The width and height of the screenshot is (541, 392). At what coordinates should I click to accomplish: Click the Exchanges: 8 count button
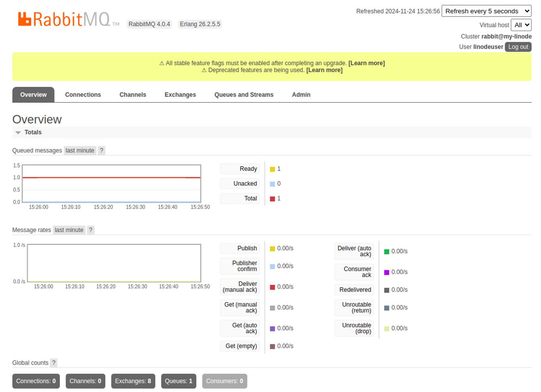[x=133, y=381]
